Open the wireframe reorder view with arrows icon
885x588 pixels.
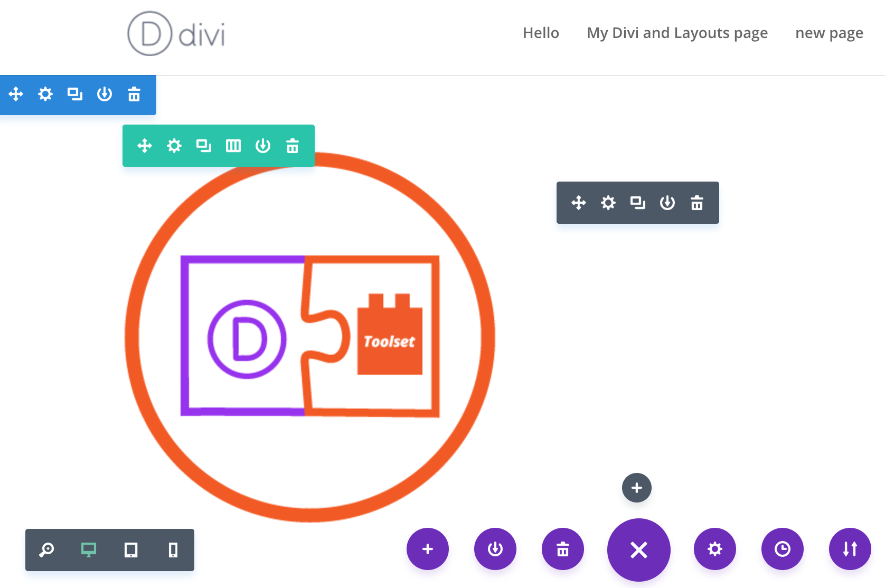(850, 549)
